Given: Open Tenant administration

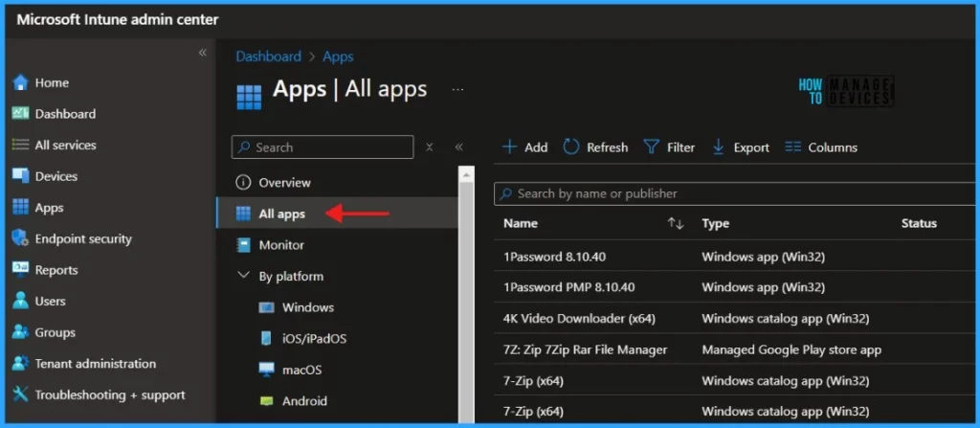Looking at the screenshot, I should [x=96, y=364].
